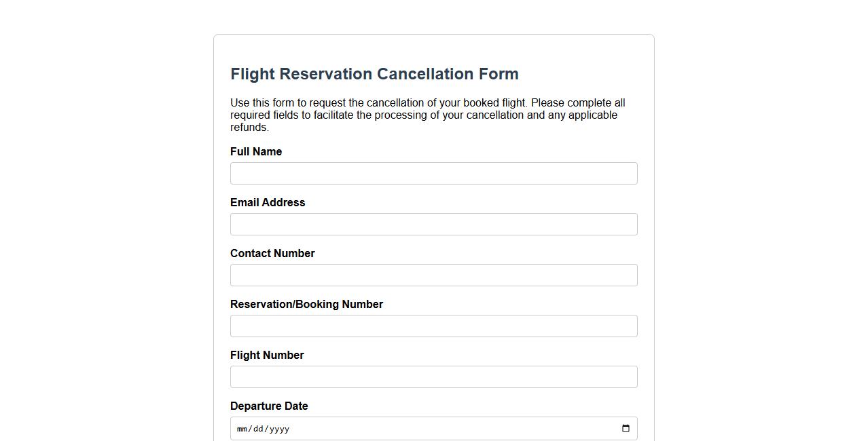Click the Flight Reservation Cancellation Form heading

tap(374, 74)
